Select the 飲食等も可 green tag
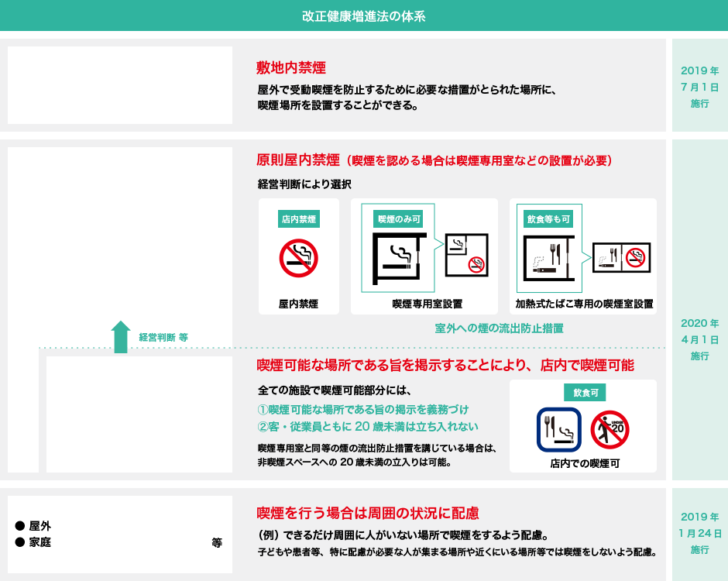The width and height of the screenshot is (728, 581). (548, 219)
